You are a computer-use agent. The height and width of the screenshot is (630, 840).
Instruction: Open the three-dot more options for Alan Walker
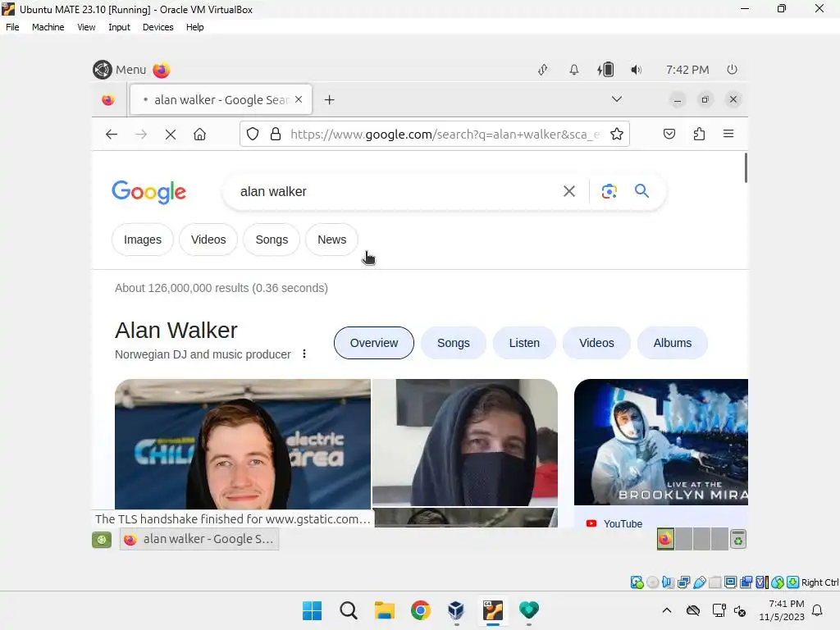(304, 354)
